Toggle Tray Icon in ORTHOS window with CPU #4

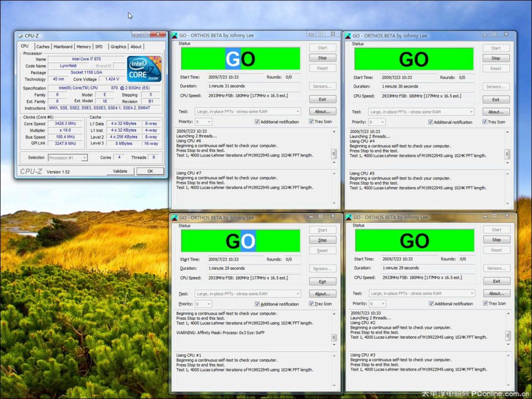(485, 122)
